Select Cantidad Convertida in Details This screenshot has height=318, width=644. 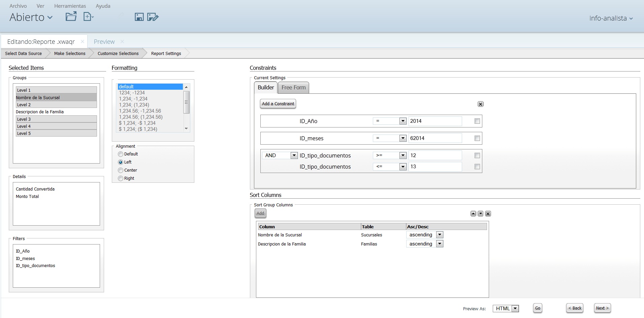(35, 189)
